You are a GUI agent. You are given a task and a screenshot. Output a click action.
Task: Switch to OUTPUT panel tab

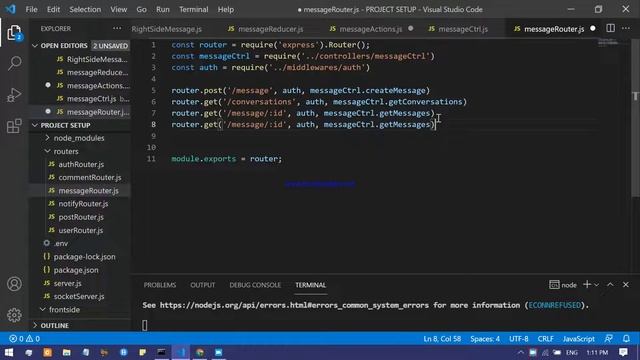pos(202,285)
